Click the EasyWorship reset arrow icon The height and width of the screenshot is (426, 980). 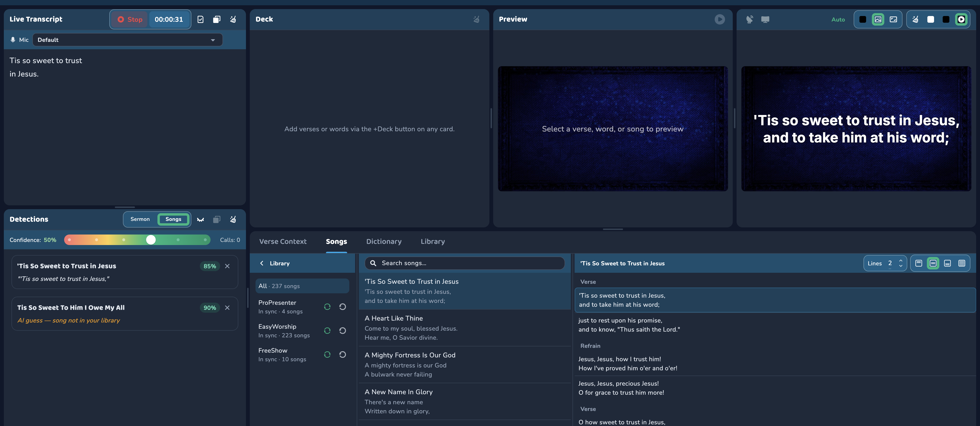click(x=342, y=331)
